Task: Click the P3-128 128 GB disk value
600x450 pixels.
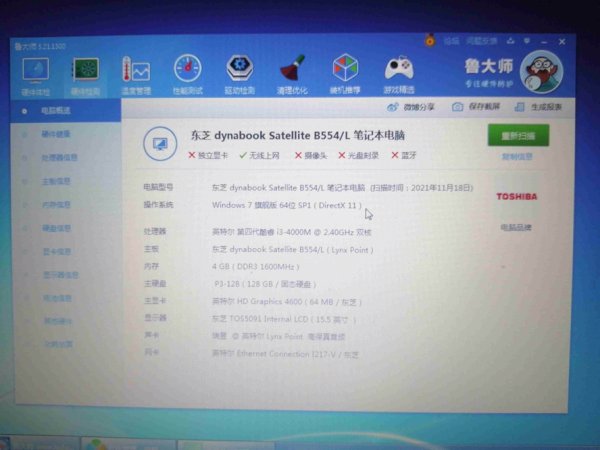Action: [x=265, y=284]
